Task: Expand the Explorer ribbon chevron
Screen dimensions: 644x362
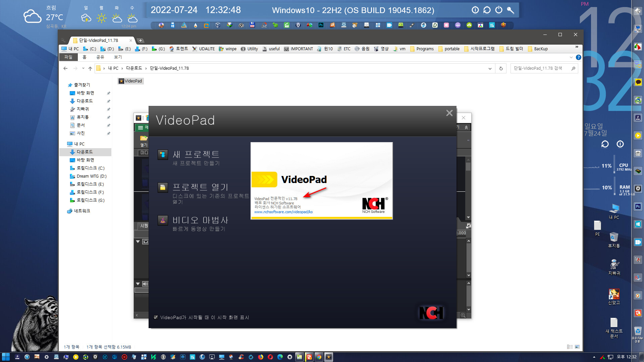Action: pyautogui.click(x=571, y=57)
